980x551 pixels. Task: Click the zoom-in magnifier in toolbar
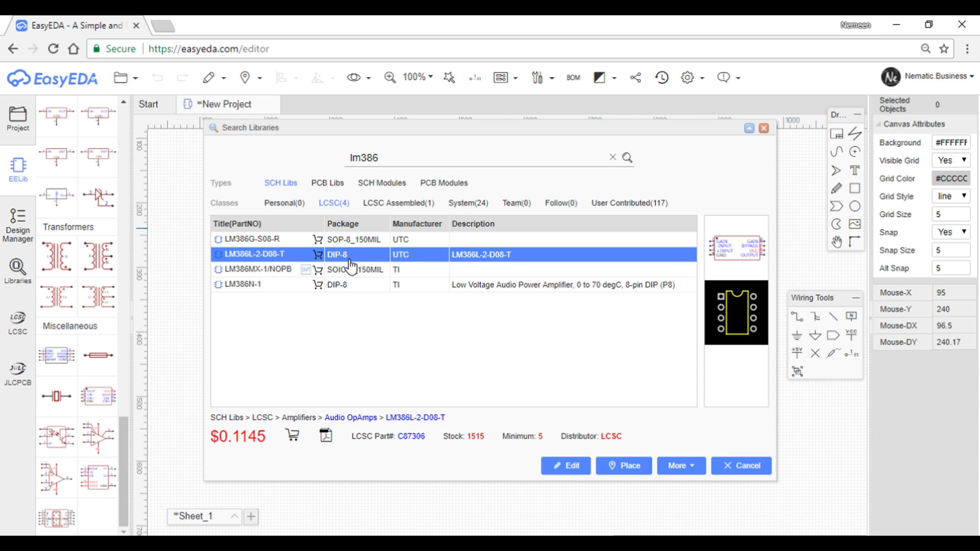pos(390,77)
